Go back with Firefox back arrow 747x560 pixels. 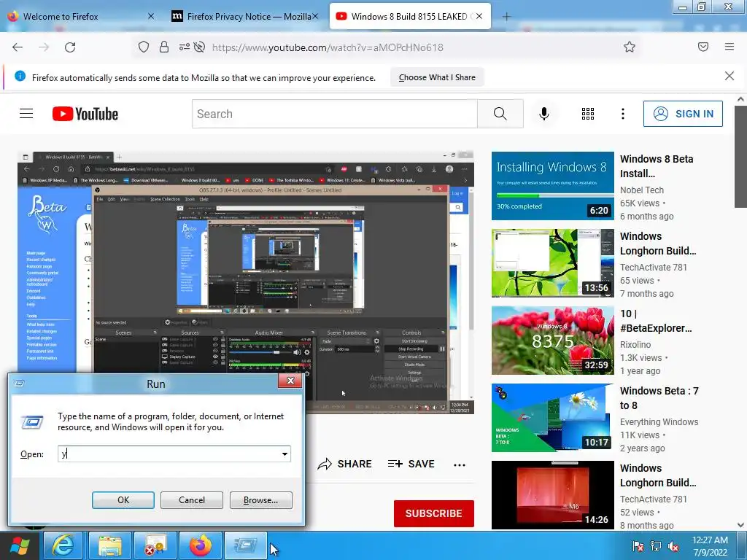pyautogui.click(x=18, y=47)
